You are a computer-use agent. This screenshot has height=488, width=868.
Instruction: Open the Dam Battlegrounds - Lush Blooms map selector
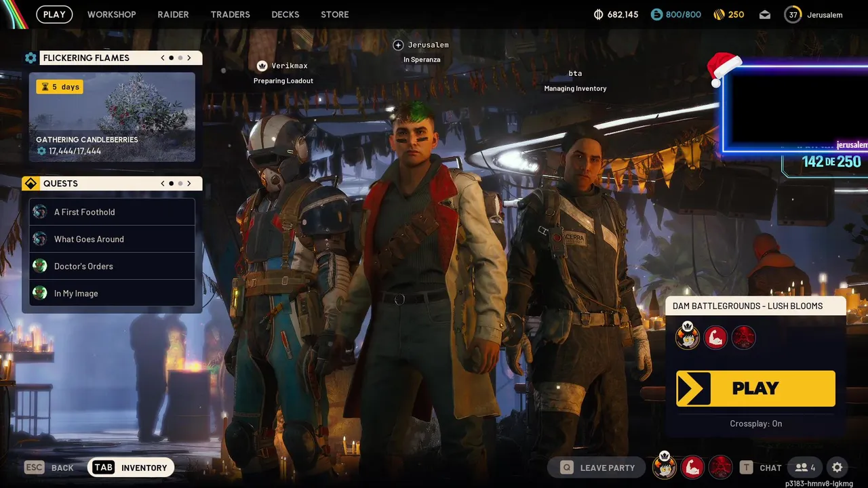pyautogui.click(x=755, y=306)
